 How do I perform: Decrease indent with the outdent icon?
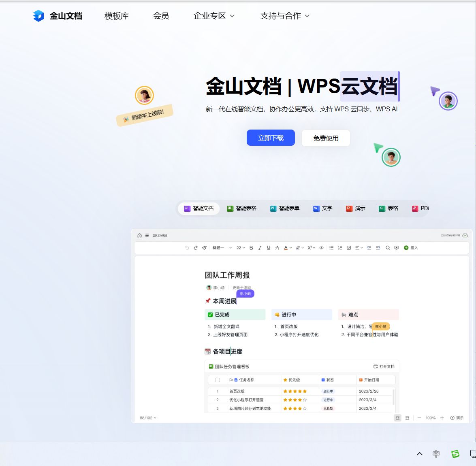(369, 248)
